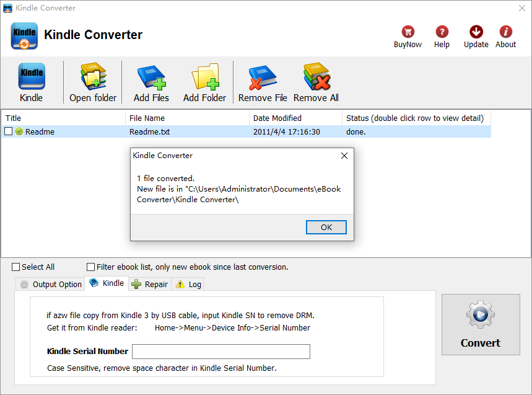The height and width of the screenshot is (395, 532).
Task: Open the Log tab
Action: (x=189, y=284)
